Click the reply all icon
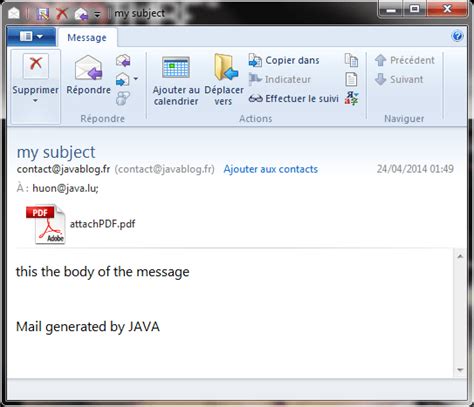 pos(123,60)
